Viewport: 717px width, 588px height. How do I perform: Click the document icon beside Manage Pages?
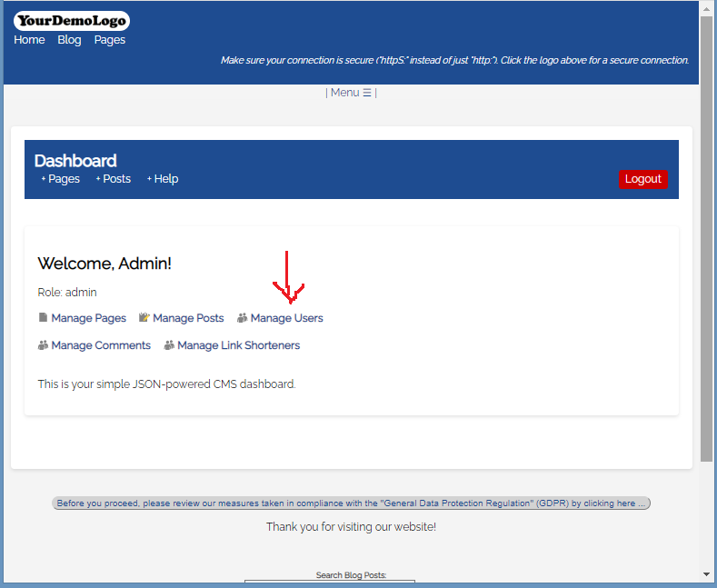(43, 318)
